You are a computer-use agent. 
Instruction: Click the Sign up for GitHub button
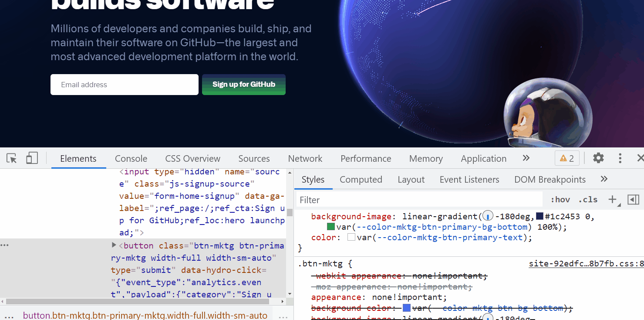pyautogui.click(x=244, y=85)
